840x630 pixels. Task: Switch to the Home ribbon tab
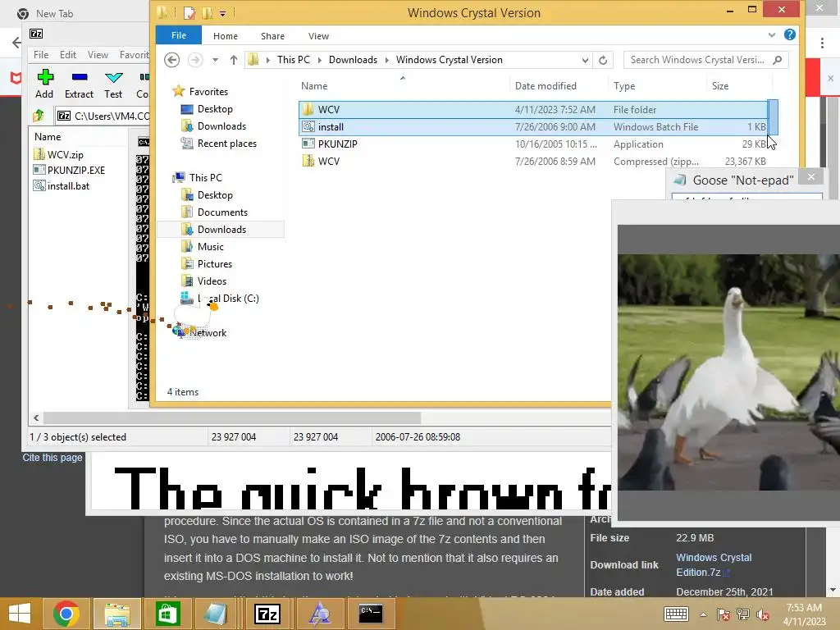225,36
